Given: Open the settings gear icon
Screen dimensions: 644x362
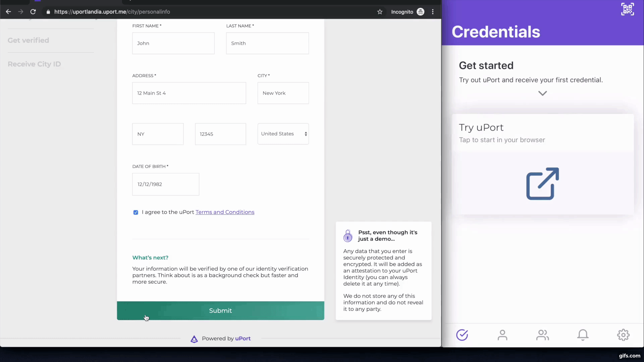Looking at the screenshot, I should pos(623,335).
